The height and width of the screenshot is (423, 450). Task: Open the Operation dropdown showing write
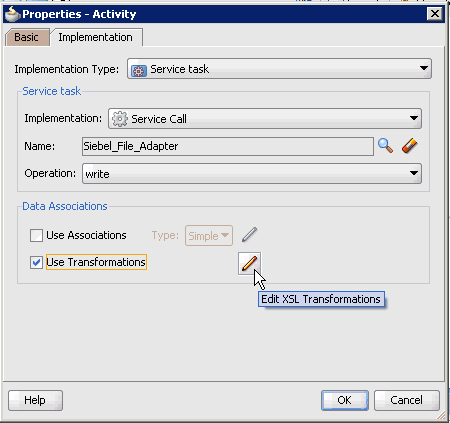(252, 173)
